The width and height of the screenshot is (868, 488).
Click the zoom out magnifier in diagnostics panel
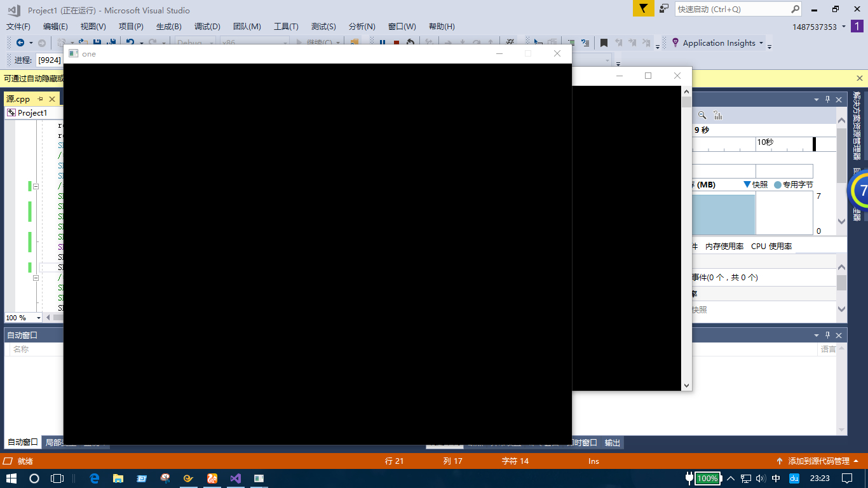(702, 115)
